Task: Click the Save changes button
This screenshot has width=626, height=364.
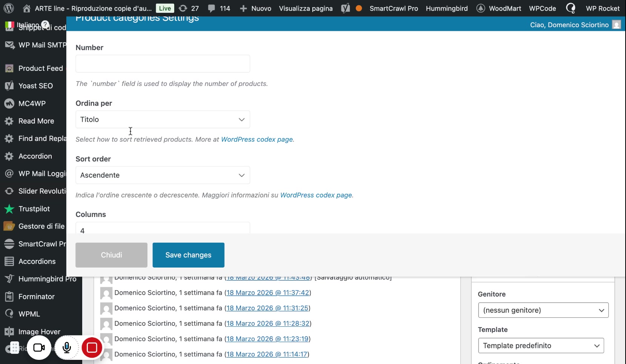Action: (x=188, y=255)
